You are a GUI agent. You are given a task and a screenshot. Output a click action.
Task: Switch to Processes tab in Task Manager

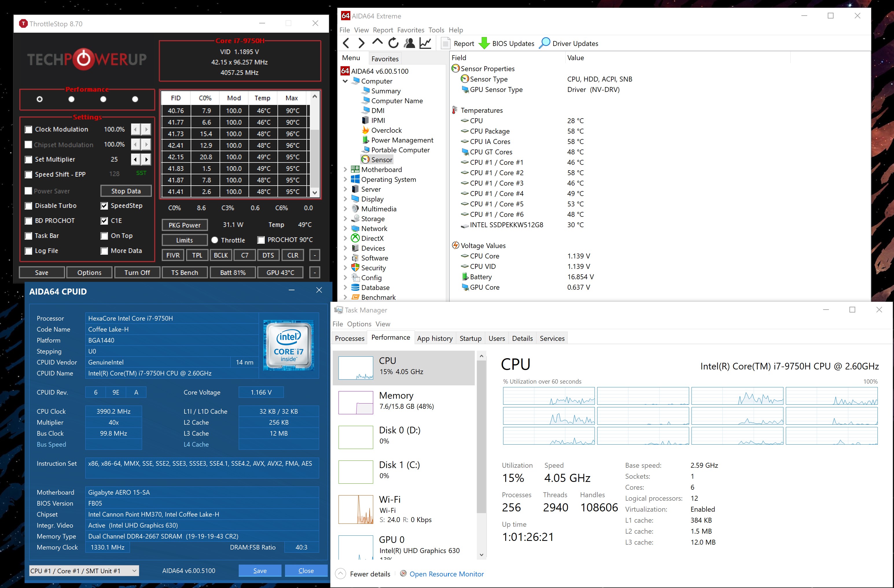click(349, 338)
